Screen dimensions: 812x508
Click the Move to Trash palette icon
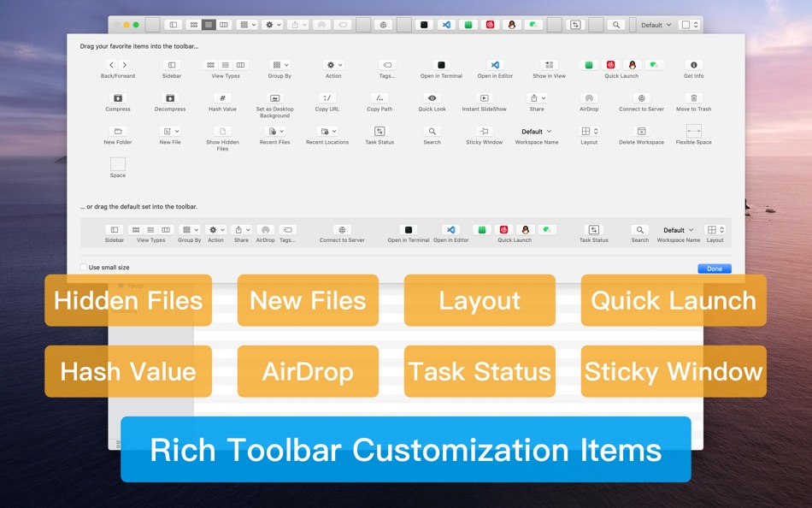pyautogui.click(x=693, y=98)
